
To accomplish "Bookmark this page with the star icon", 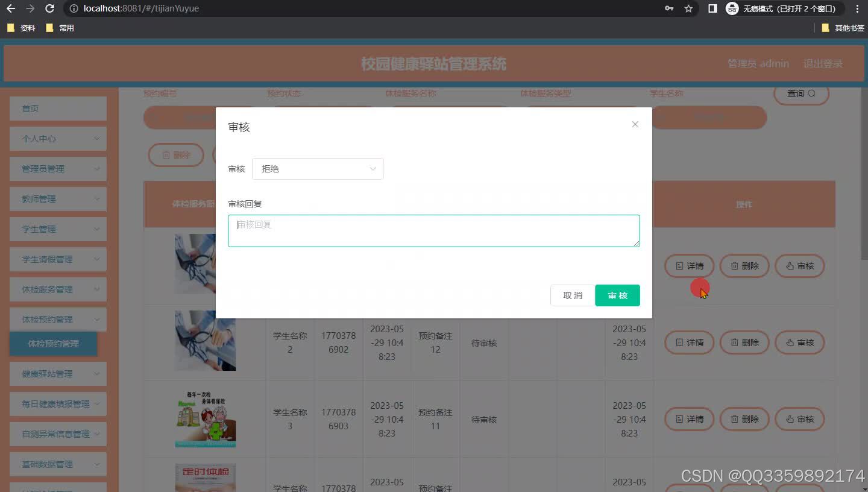I will 688,8.
